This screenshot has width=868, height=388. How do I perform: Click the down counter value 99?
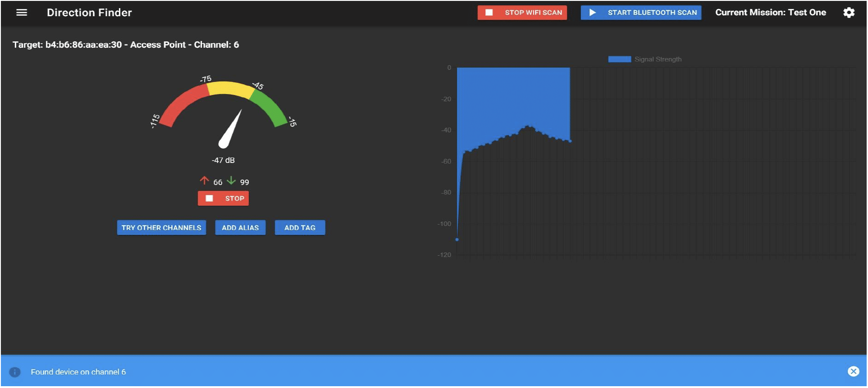(244, 182)
